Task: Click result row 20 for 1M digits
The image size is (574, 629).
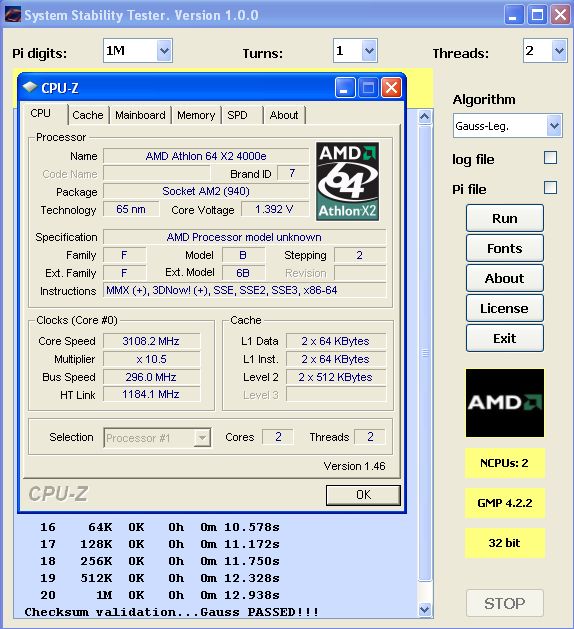Action: (x=160, y=595)
